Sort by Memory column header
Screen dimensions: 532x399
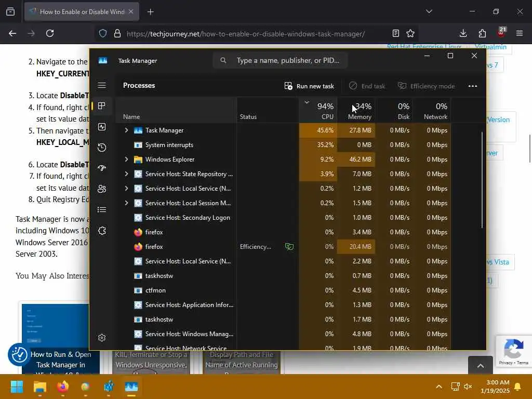point(356,110)
